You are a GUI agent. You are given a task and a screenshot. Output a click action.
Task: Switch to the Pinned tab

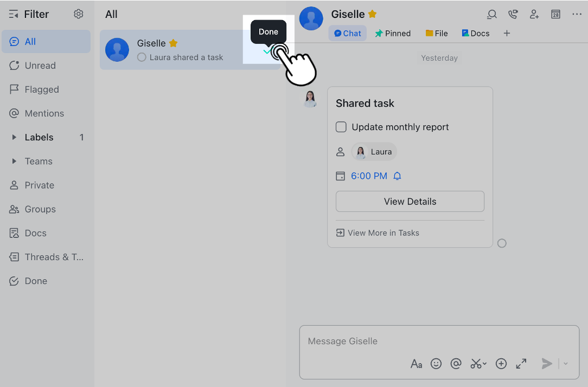(393, 34)
